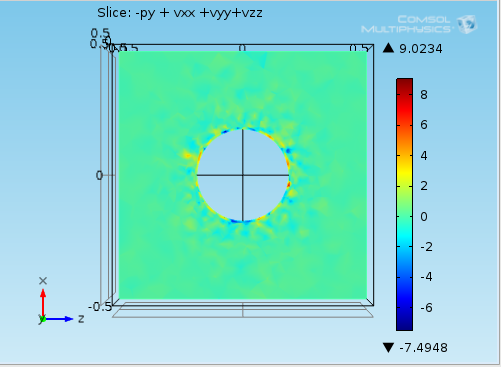Click the COMSOL Multiphysics logo cube icon
The image size is (501, 367).
(x=467, y=24)
